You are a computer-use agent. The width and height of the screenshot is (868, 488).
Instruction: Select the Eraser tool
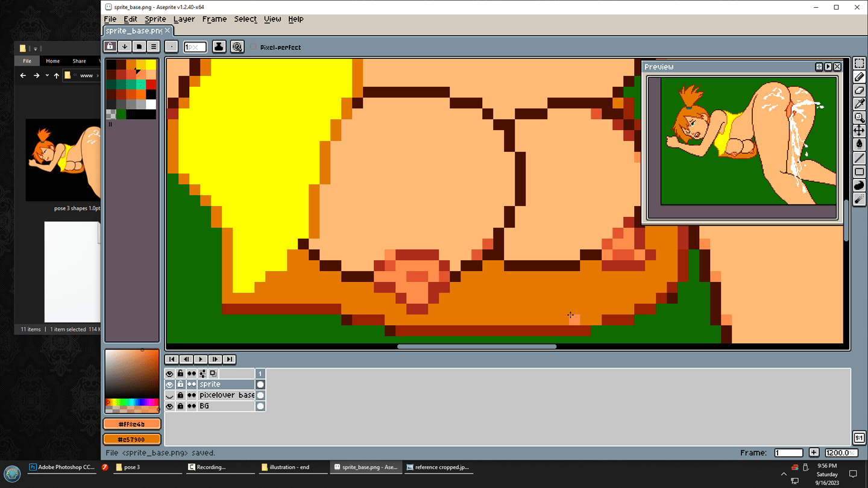pos(859,90)
